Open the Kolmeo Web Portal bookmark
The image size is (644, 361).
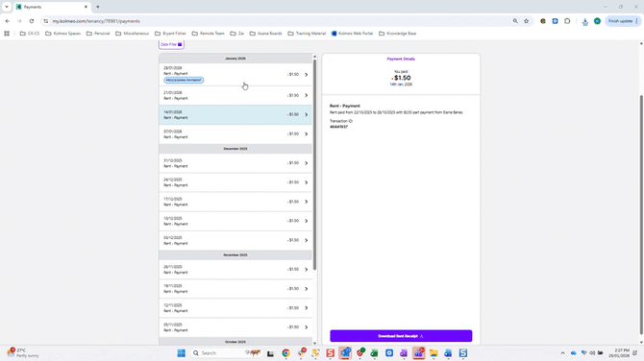click(352, 34)
